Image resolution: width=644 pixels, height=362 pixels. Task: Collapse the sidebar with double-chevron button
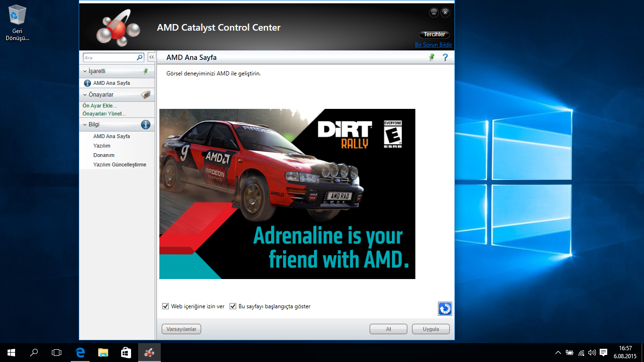[151, 57]
